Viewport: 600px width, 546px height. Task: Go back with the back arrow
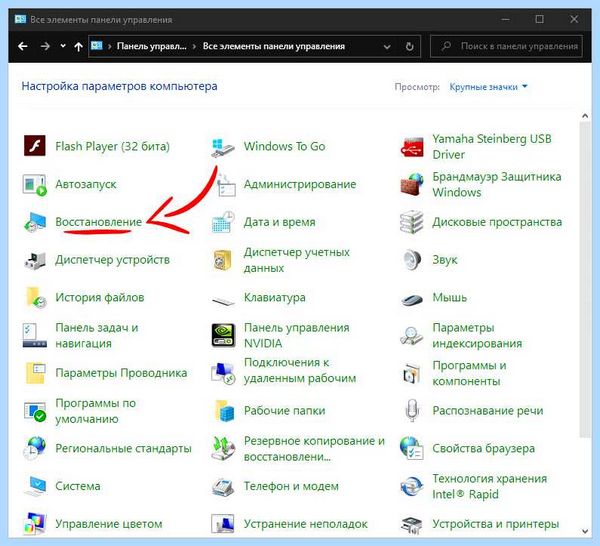point(23,46)
